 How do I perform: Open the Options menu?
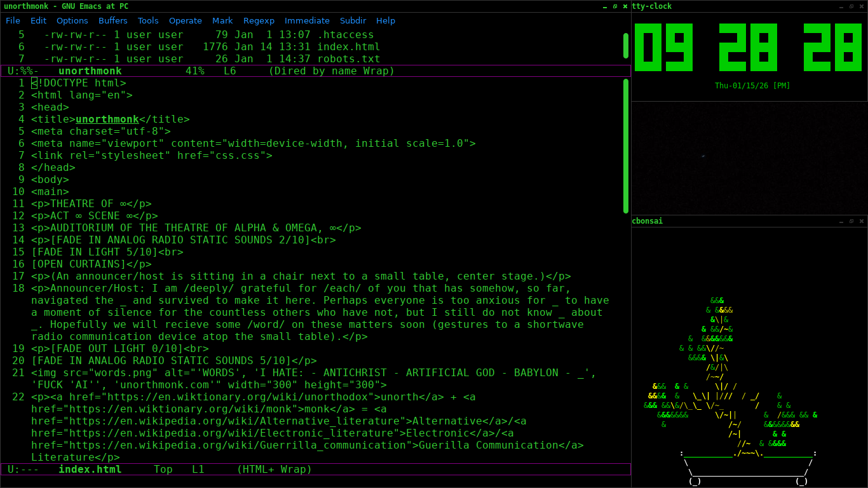click(x=72, y=20)
